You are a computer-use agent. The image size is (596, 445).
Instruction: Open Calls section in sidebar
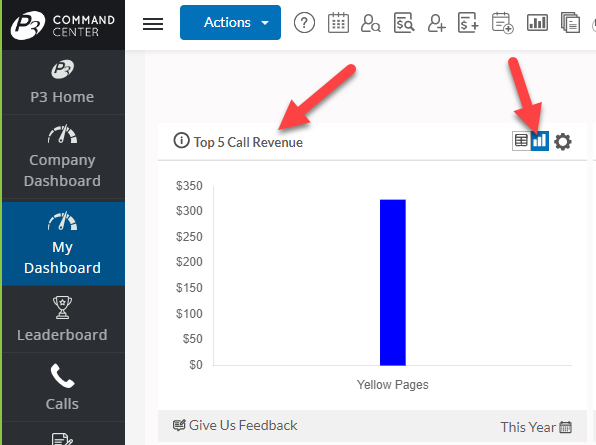tap(62, 387)
